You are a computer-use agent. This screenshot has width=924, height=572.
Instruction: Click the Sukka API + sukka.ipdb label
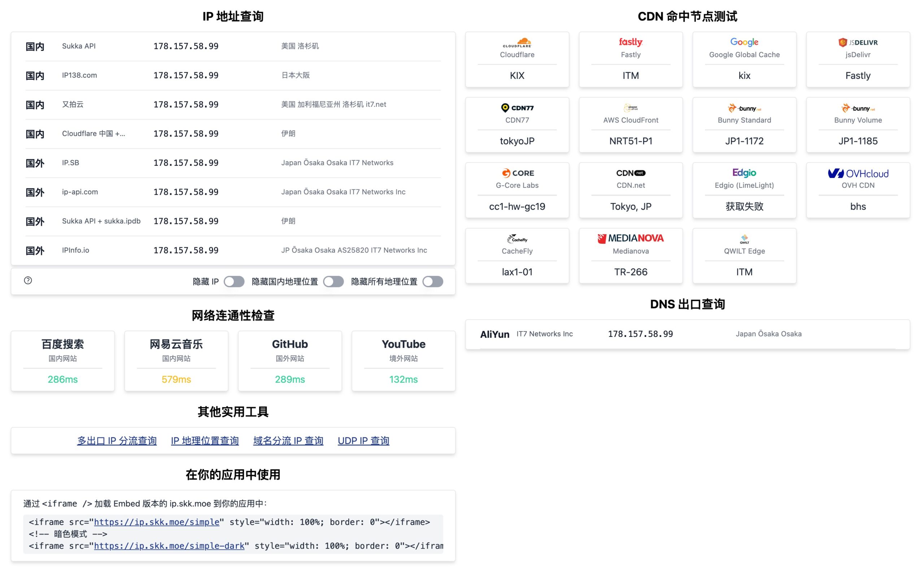pos(101,221)
